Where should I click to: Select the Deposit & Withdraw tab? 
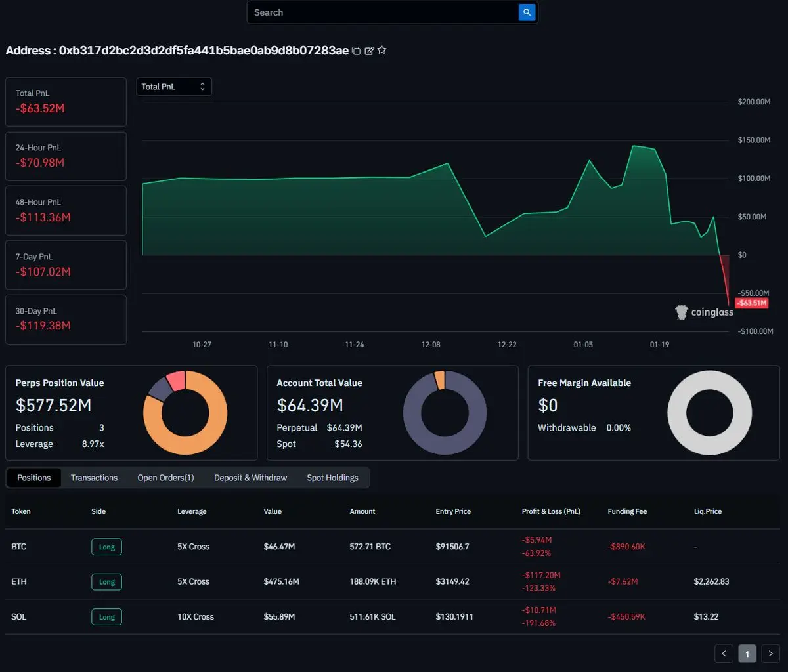click(x=250, y=478)
